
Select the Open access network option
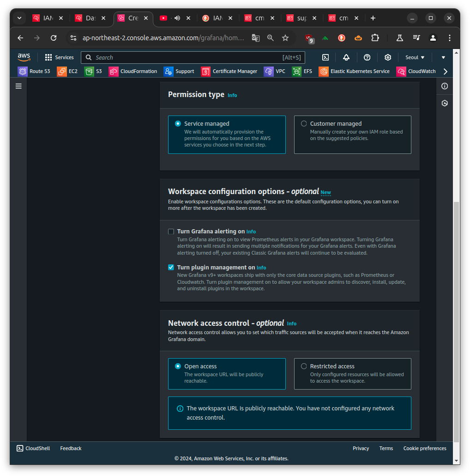click(x=227, y=374)
